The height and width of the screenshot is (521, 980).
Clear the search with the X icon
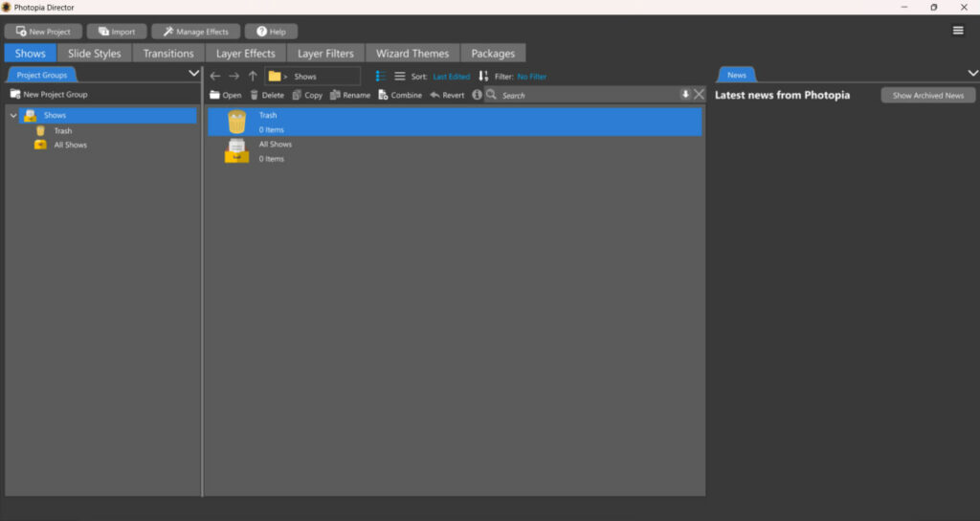[699, 94]
